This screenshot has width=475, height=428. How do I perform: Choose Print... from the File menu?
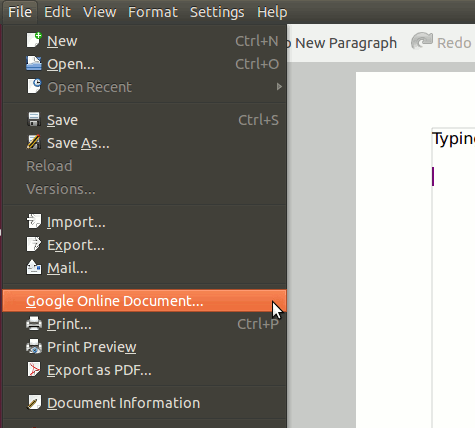point(145,324)
